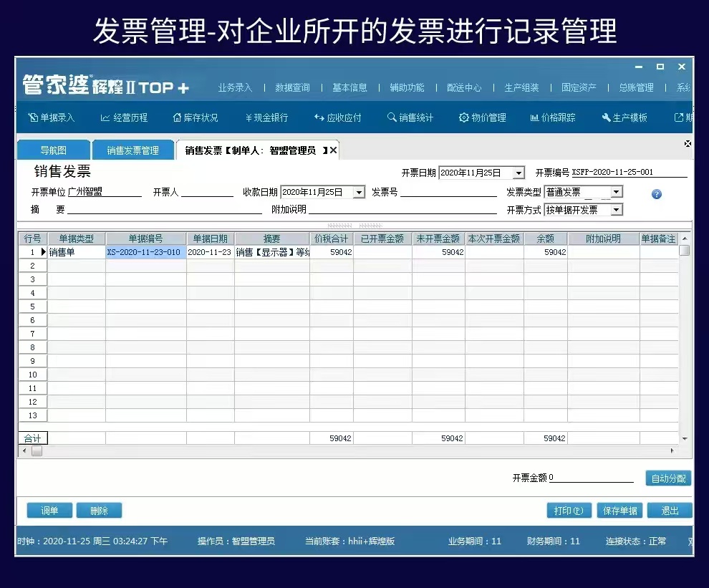The width and height of the screenshot is (709, 588).
Task: Click 单据类型 column header
Action: tap(77, 238)
